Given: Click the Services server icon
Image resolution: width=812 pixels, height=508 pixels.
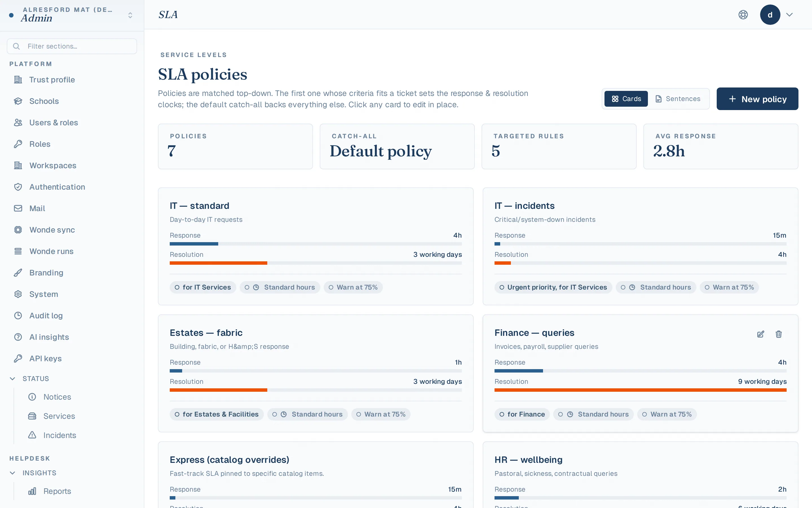Looking at the screenshot, I should pos(32,416).
